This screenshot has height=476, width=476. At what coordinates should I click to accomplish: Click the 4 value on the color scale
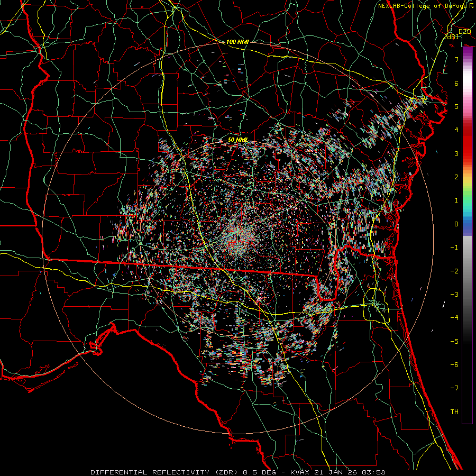(x=456, y=130)
